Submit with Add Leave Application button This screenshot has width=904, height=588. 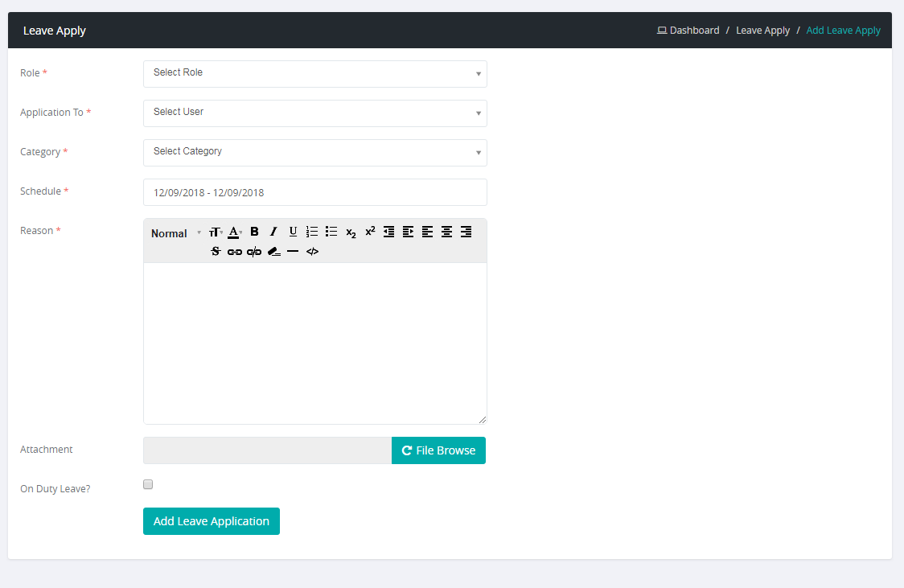tap(212, 521)
